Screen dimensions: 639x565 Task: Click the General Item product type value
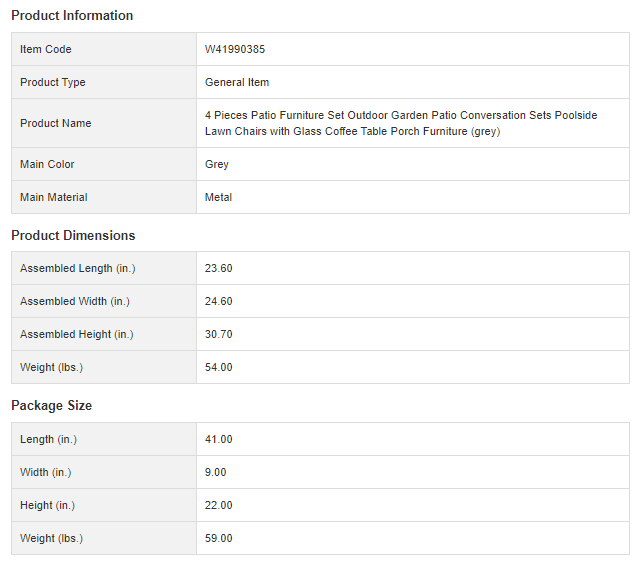pos(237,83)
